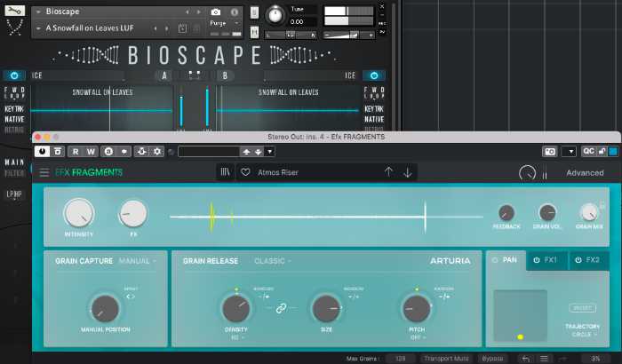
Task: Select previous snapshot arrow next to Snowfall preset
Action: click(x=155, y=28)
